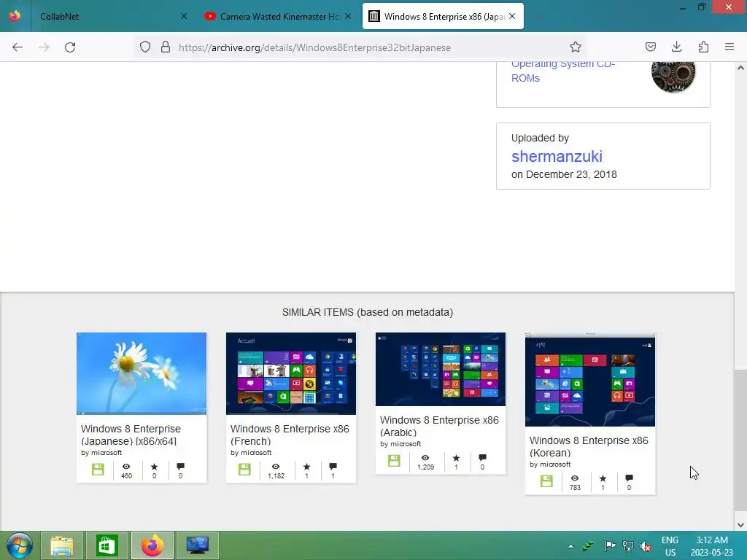The width and height of the screenshot is (747, 560).
Task: Open the monitor app on taskbar
Action: pos(197,545)
